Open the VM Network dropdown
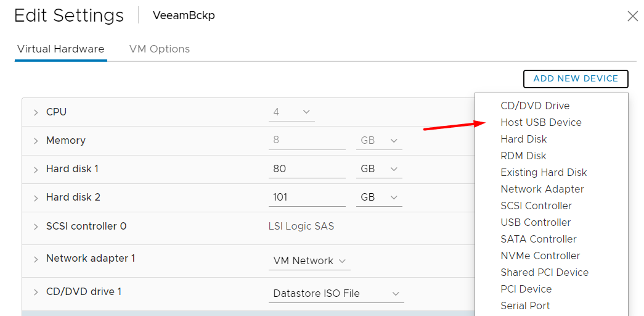The height and width of the screenshot is (316, 644). [x=309, y=261]
